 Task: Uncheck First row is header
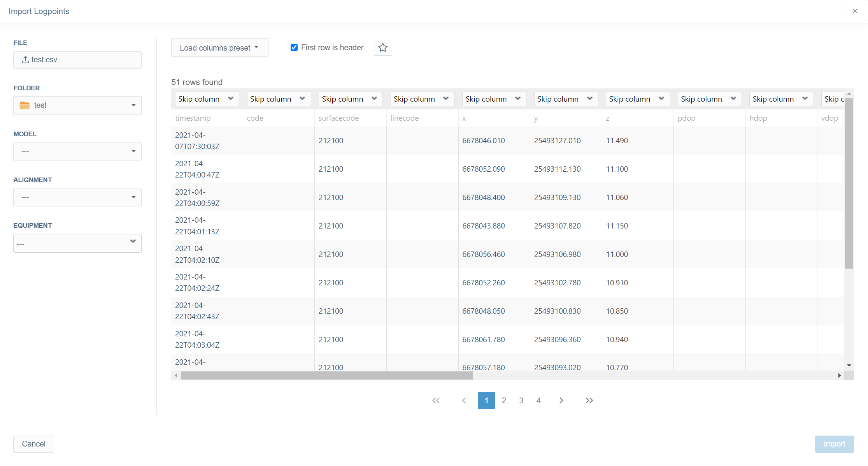click(x=294, y=47)
